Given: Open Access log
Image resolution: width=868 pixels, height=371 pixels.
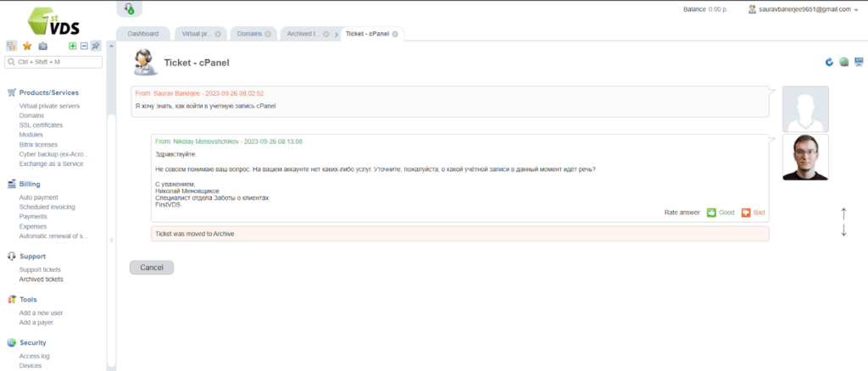Looking at the screenshot, I should pyautogui.click(x=34, y=356).
